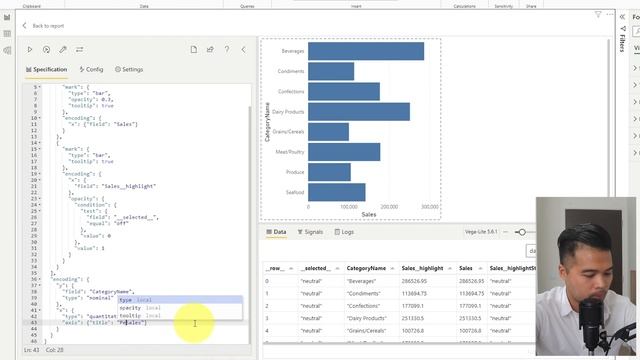Image resolution: width=640 pixels, height=360 pixels.
Task: Click the Seafood bar in chart
Action: (337, 192)
